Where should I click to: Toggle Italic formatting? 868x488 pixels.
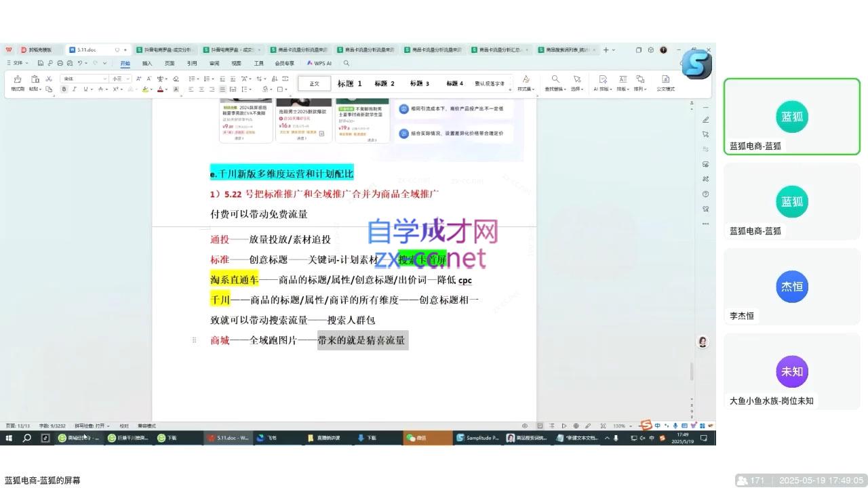coord(75,89)
